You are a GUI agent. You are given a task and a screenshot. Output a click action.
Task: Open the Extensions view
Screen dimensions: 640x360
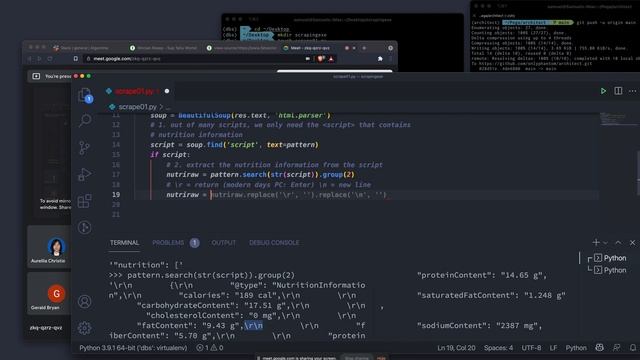(84, 201)
